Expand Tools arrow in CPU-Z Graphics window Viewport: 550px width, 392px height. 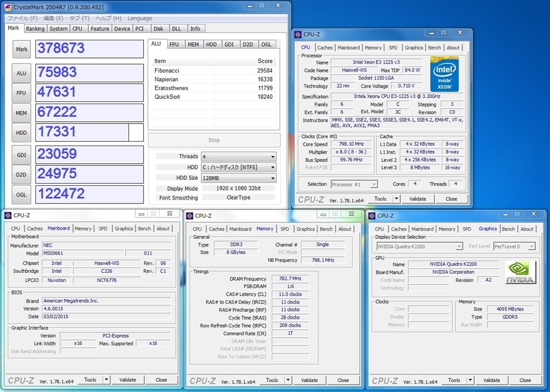tap(470, 380)
